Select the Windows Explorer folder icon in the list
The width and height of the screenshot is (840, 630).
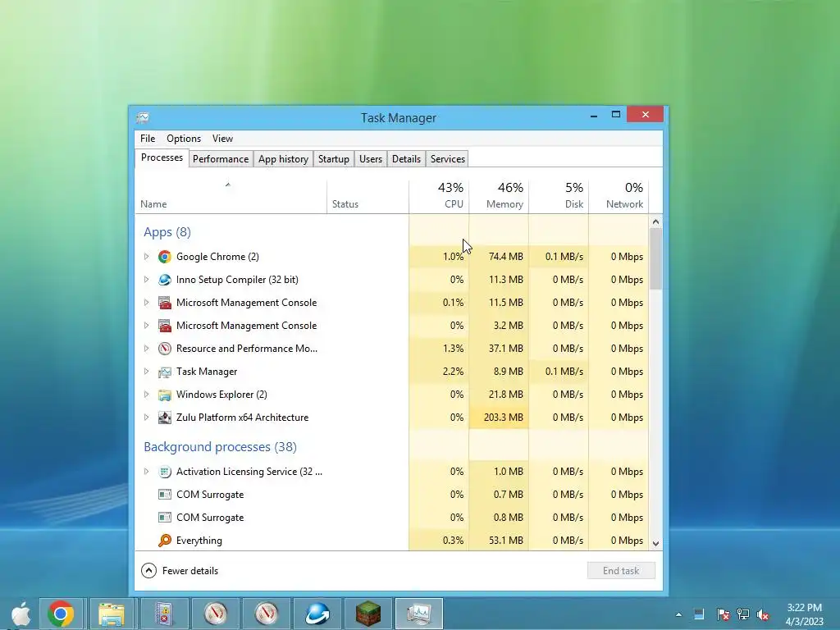164,395
